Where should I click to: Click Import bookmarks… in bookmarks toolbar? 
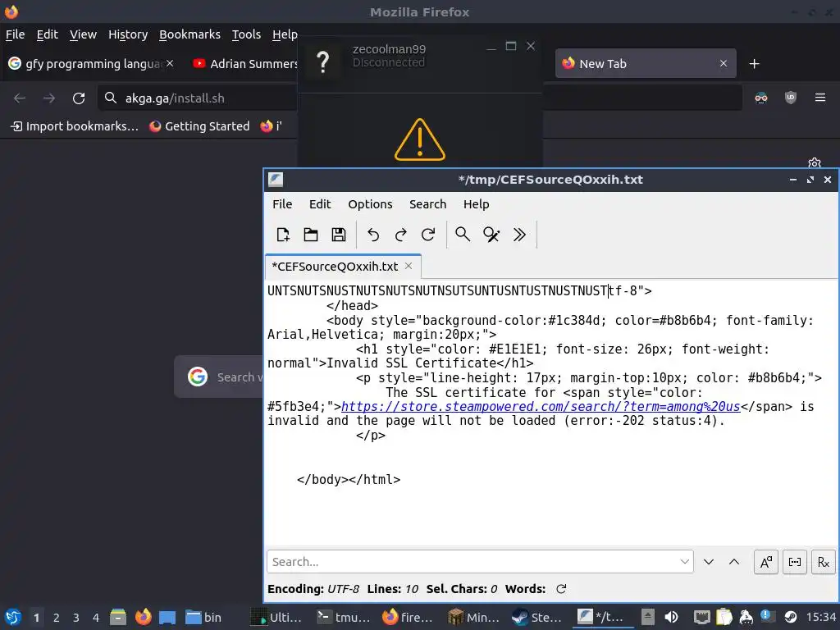click(75, 126)
